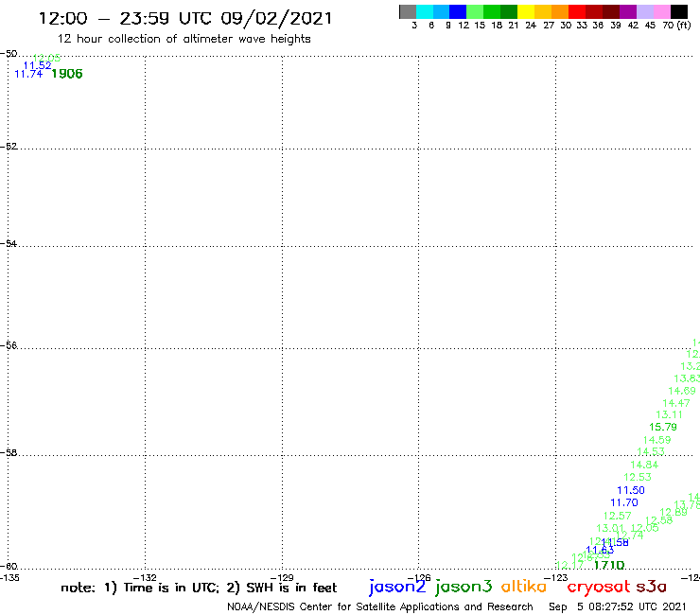Click the 14.69 wave height value
The image size is (700, 615).
click(682, 391)
